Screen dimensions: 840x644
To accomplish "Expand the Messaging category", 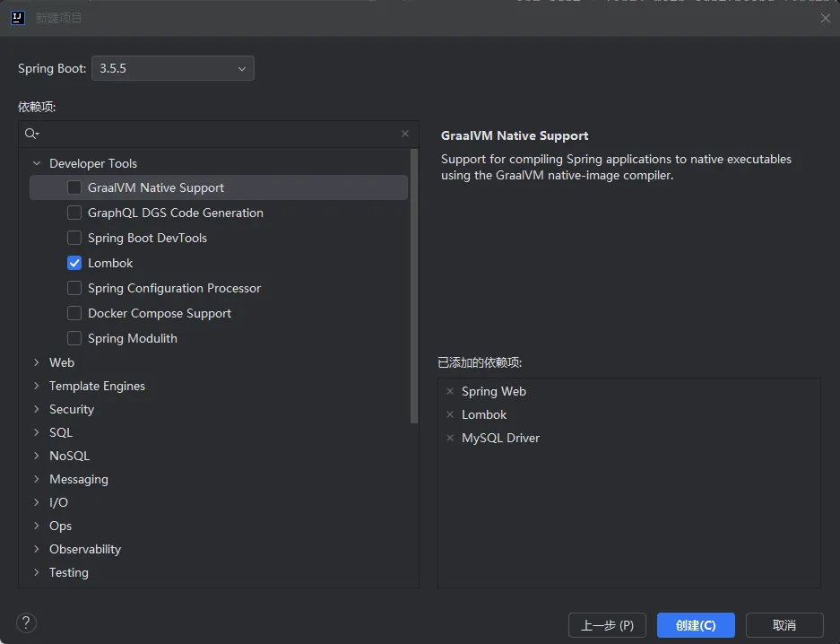I will (37, 479).
